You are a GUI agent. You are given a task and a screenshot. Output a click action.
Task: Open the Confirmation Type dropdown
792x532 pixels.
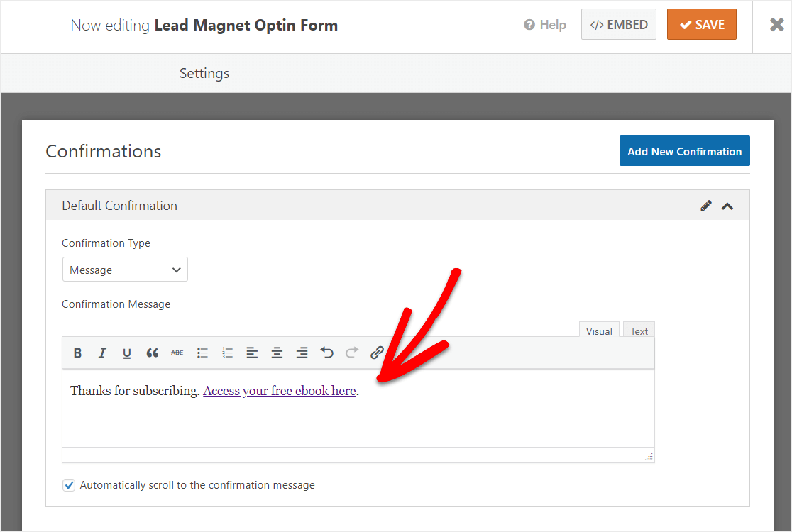click(126, 270)
